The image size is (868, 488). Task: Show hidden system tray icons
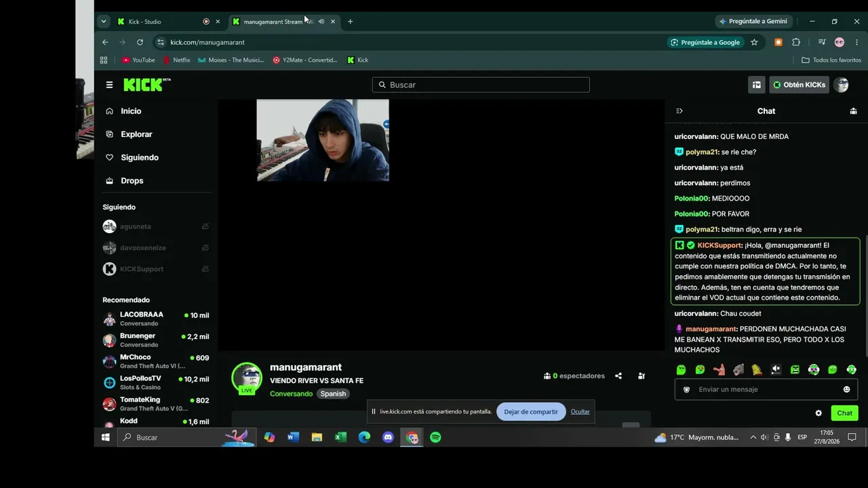tap(753, 437)
